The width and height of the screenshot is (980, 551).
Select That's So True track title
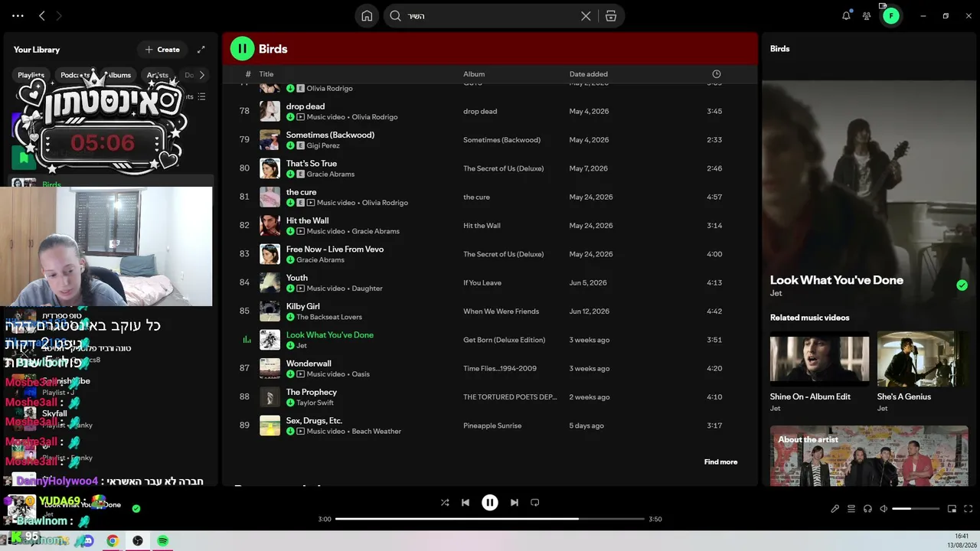click(312, 164)
